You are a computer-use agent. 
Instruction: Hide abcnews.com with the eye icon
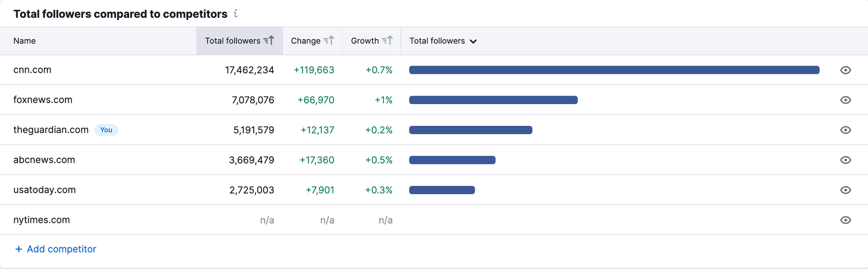pos(845,160)
